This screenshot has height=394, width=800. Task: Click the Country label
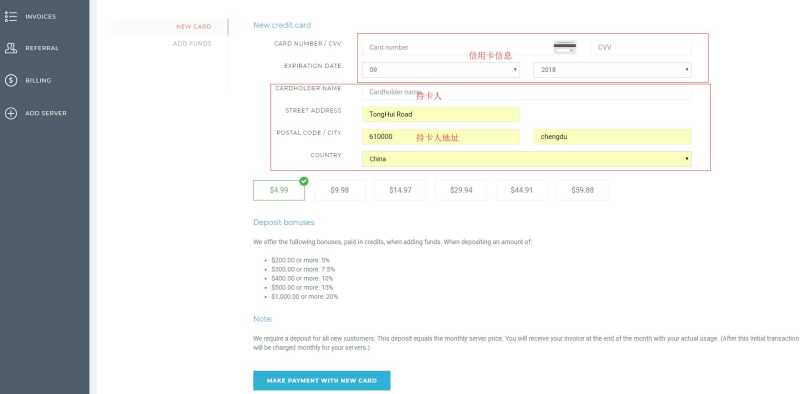point(326,156)
